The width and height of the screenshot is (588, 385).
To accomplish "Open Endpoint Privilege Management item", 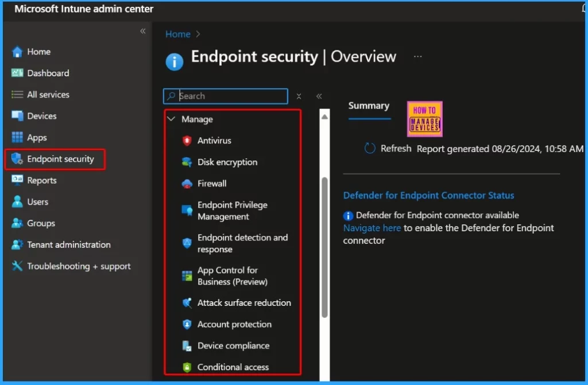I will (233, 211).
